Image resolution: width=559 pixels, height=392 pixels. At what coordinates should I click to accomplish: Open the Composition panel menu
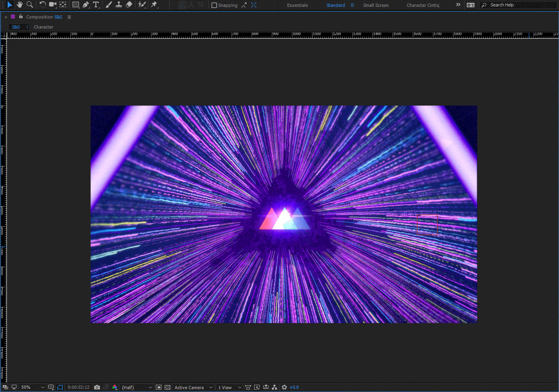click(x=69, y=17)
